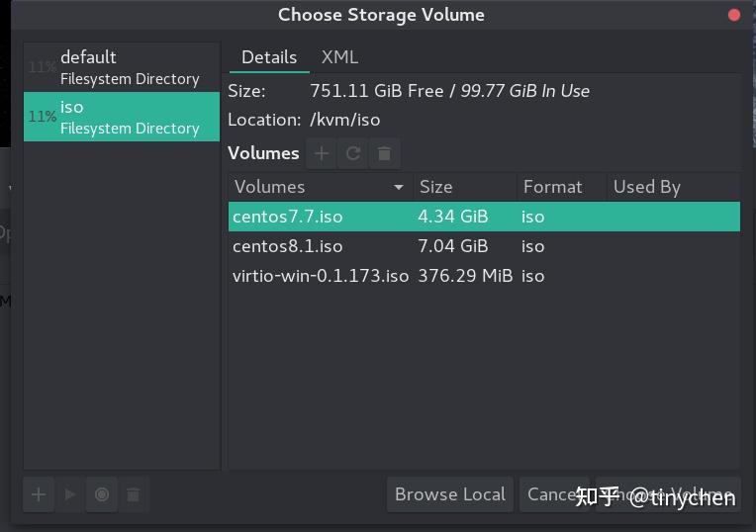Click the add storage pool icon
Screen dimensions: 756x532
coord(39,494)
